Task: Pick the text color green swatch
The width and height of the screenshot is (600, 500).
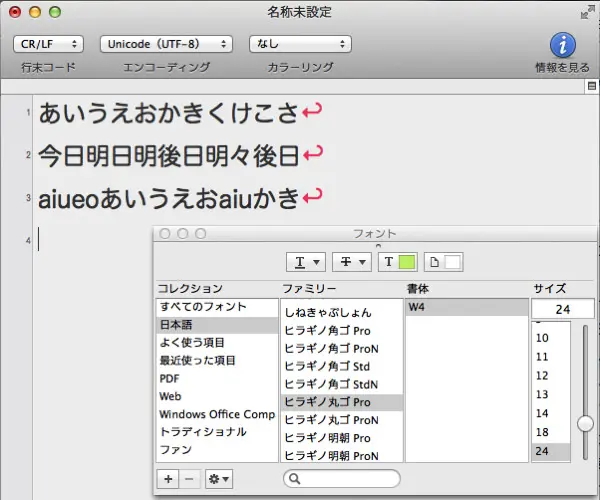Action: tap(406, 262)
